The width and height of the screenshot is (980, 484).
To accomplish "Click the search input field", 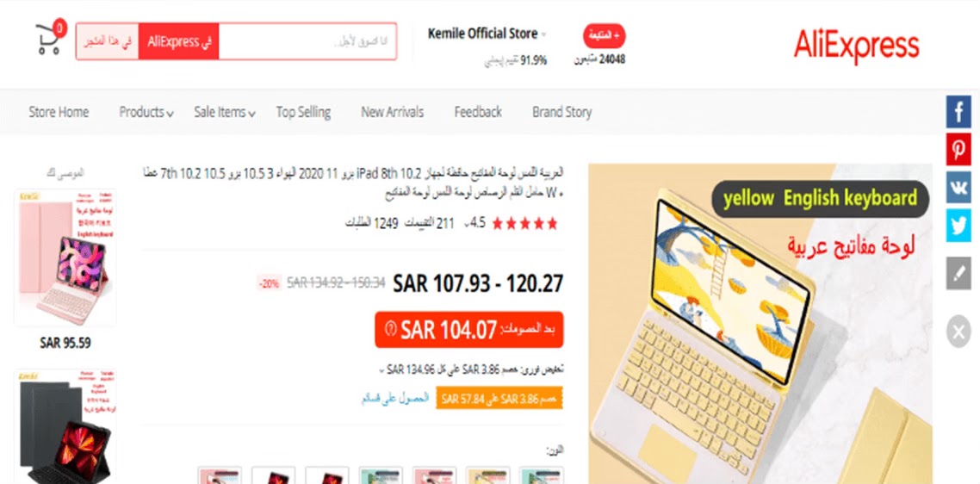I will click(307, 41).
